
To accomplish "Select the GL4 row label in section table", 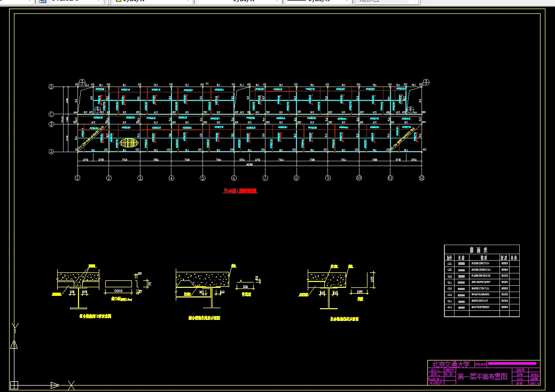I will tap(450, 301).
